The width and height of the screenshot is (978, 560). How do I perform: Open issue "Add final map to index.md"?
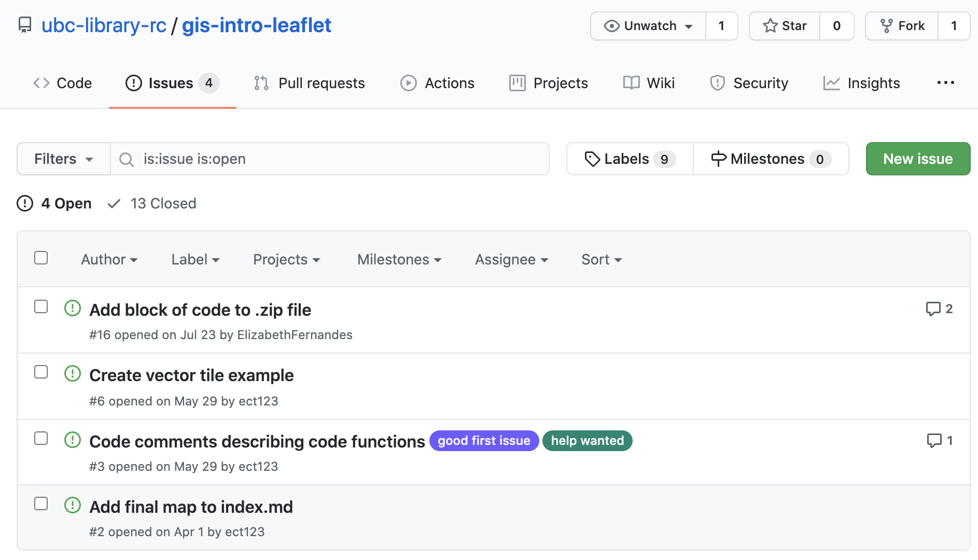[x=191, y=507]
